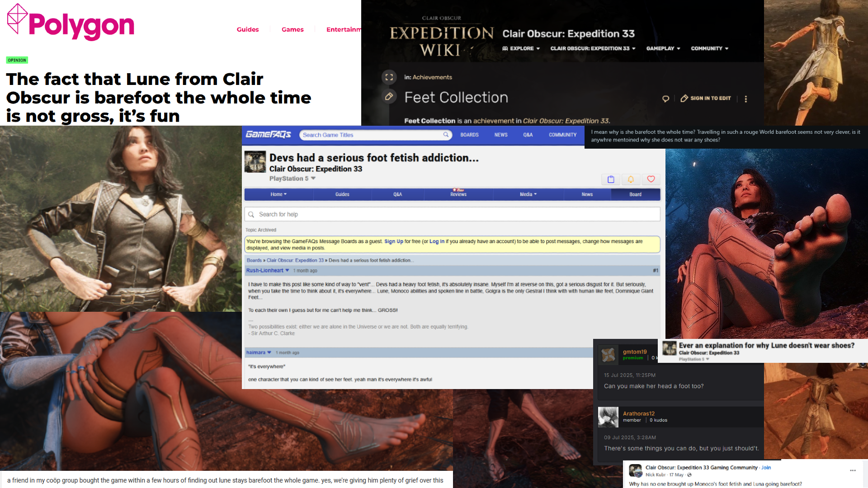The image size is (868, 488).
Task: Open the Clair Obscur: Expedition 33 breadcrumb link
Action: pos(295,260)
